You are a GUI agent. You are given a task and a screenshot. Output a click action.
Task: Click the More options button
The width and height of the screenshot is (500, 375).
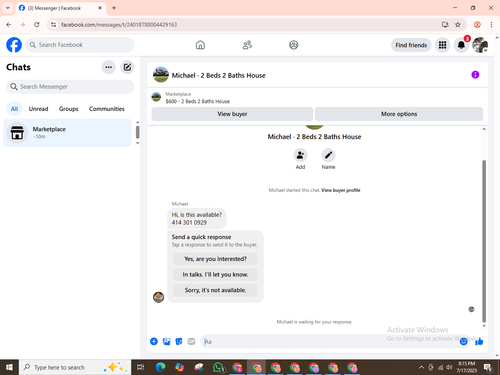[399, 114]
